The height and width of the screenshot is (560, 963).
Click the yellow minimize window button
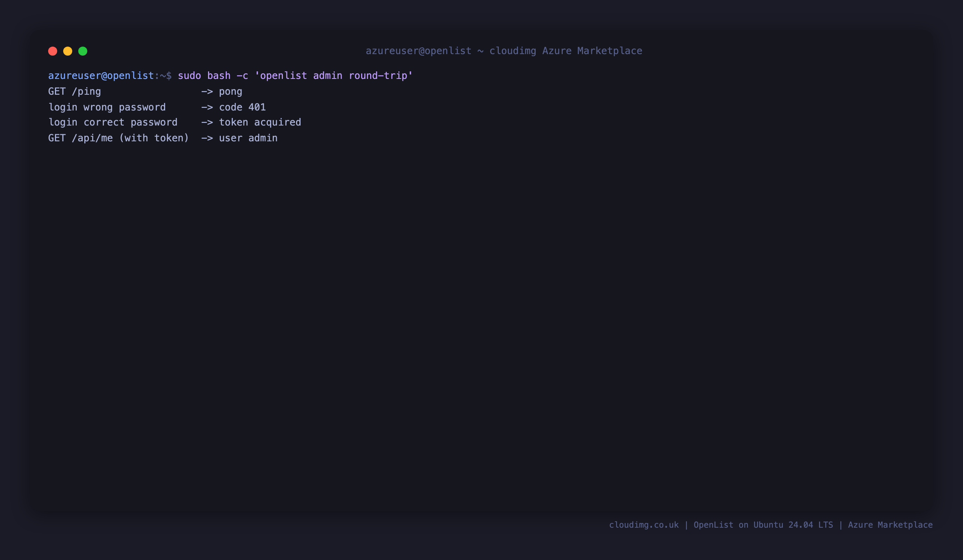point(68,51)
